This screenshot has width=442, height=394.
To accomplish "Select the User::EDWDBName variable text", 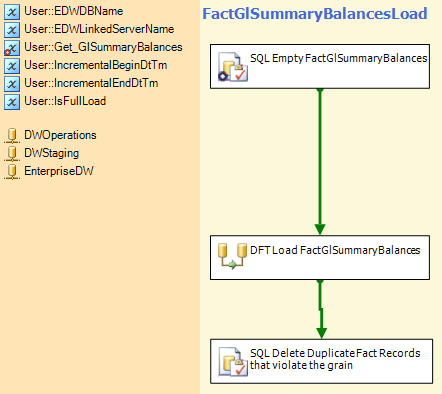I will [x=74, y=11].
